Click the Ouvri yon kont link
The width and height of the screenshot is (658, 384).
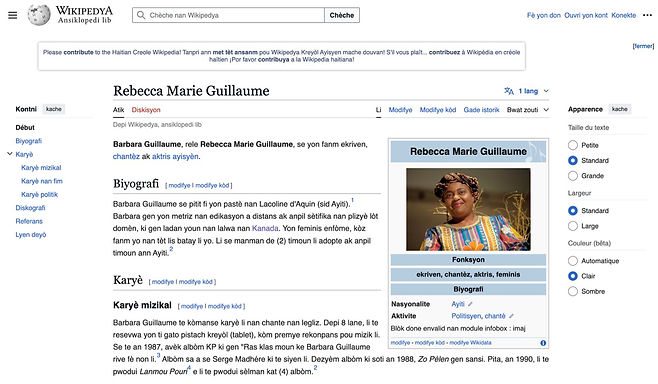(586, 15)
